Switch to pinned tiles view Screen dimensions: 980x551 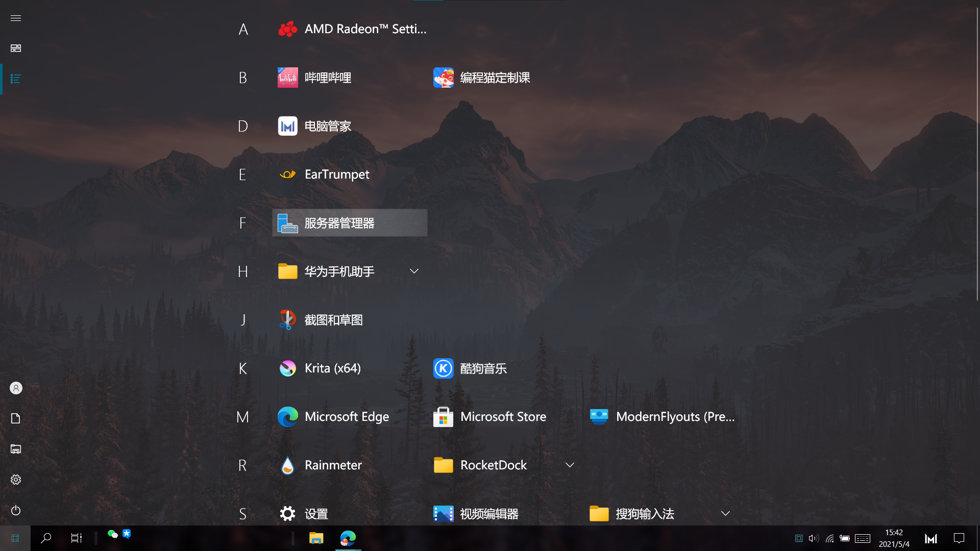(x=16, y=48)
